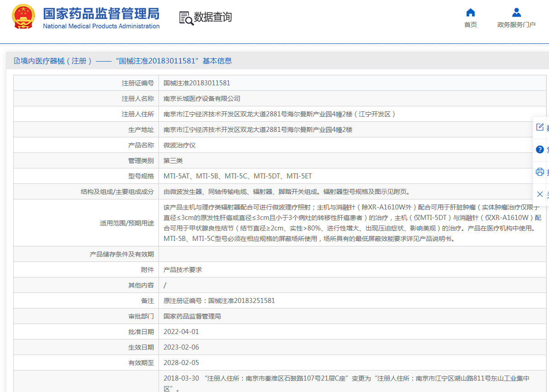Screen dimensions: 549x392
Task: Click the 备注 row label
Action: tap(148, 301)
